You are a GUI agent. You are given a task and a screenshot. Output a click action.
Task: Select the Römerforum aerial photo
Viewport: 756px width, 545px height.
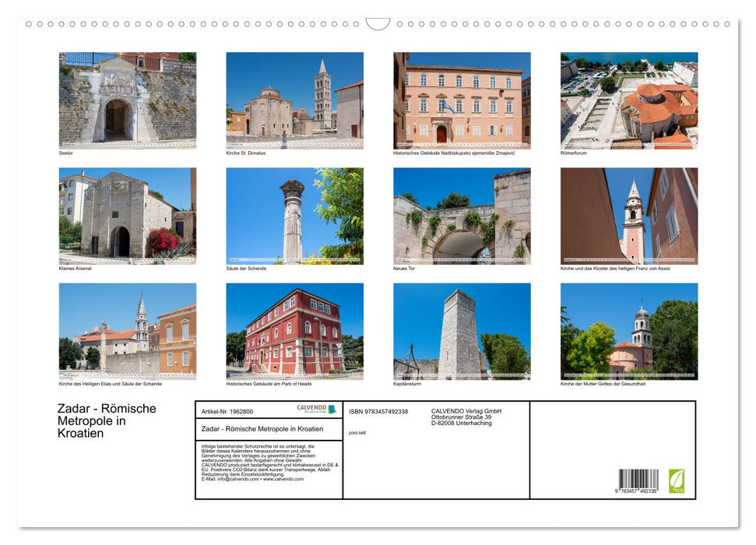(x=629, y=100)
